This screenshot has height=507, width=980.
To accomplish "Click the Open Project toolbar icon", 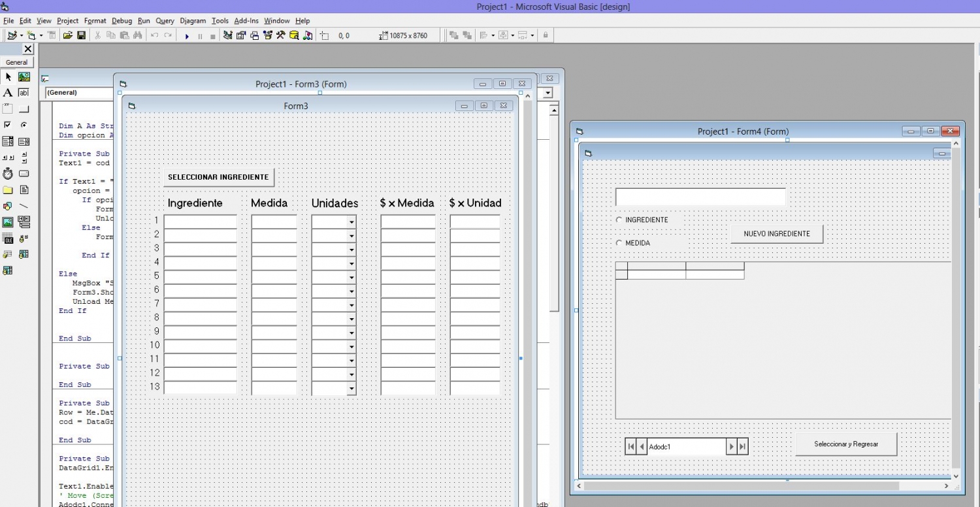I will pyautogui.click(x=67, y=35).
